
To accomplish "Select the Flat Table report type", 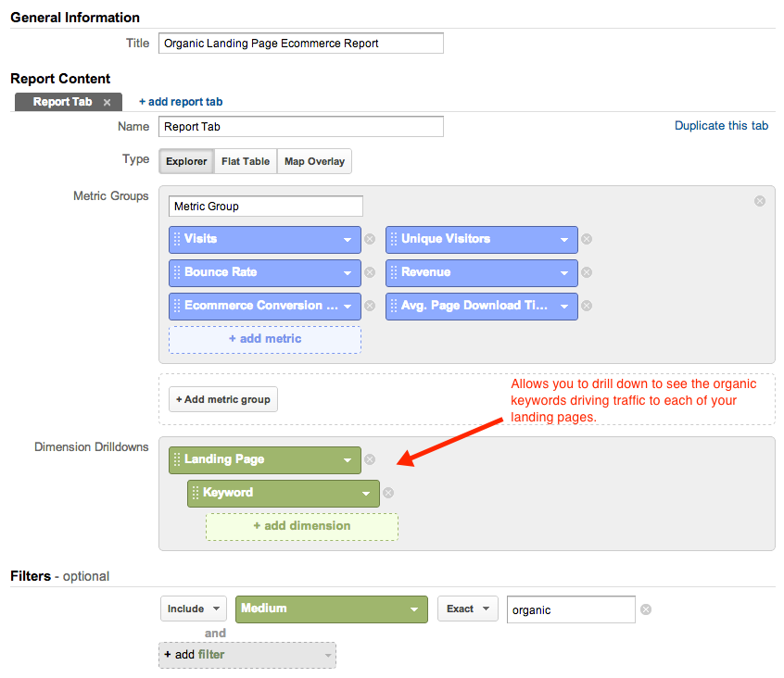I will click(x=246, y=161).
